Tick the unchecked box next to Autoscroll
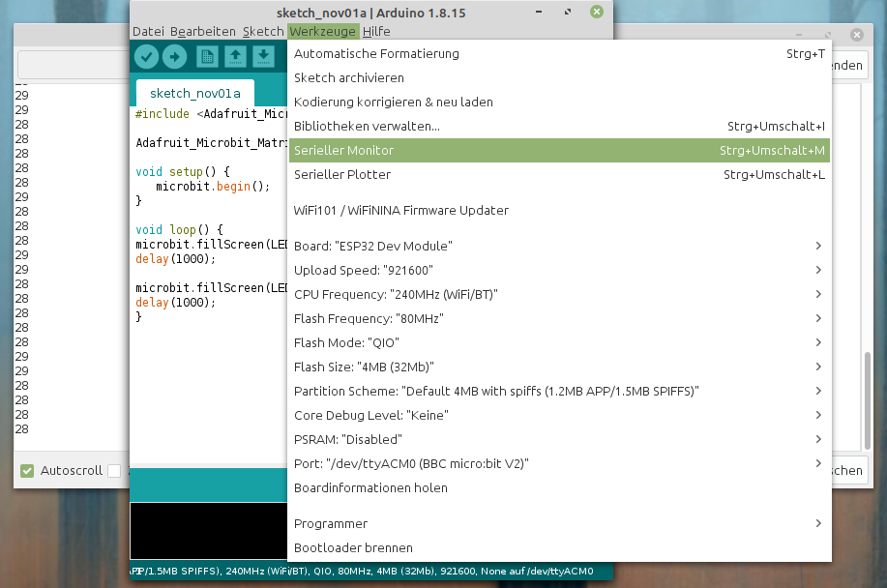 tap(114, 470)
